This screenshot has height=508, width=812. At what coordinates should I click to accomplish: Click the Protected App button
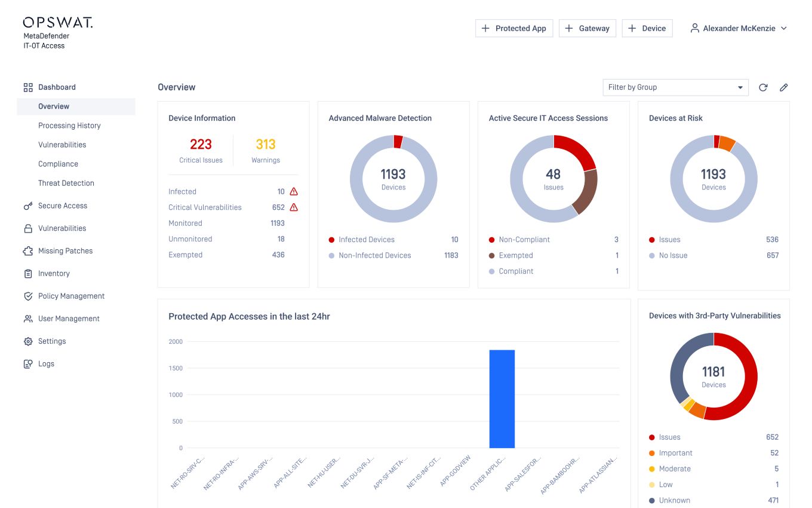tap(514, 28)
